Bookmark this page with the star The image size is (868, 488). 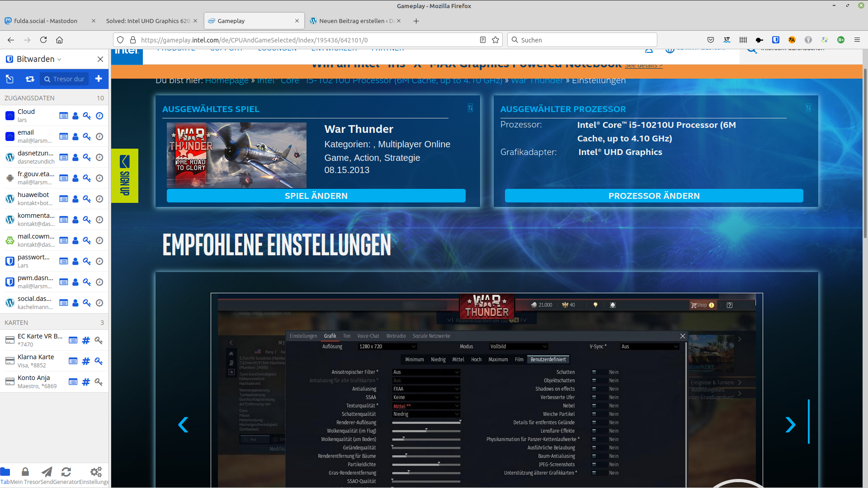495,40
